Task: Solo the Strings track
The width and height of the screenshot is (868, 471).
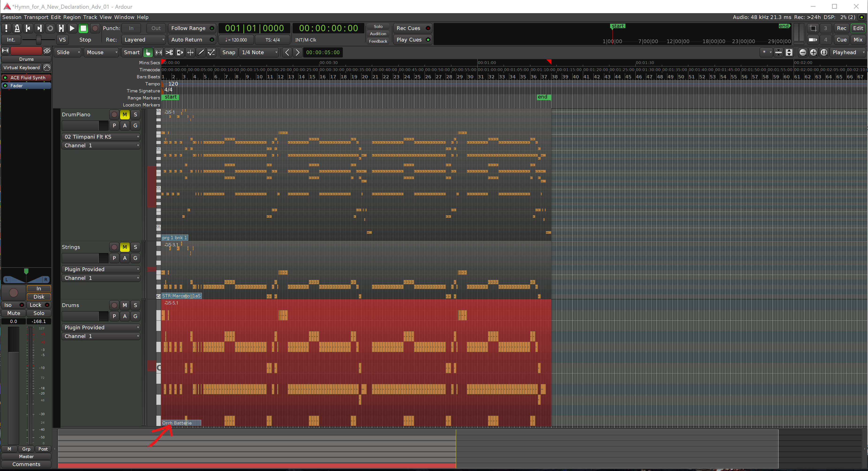Action: pos(136,247)
